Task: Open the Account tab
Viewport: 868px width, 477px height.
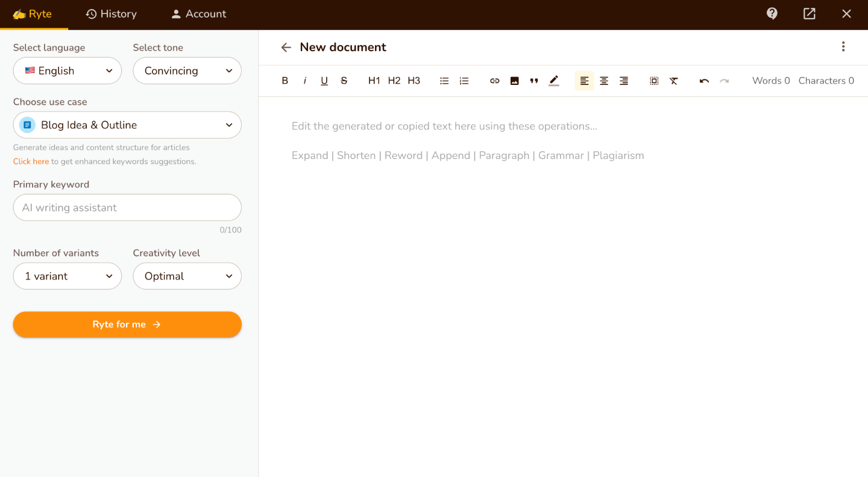Action: [198, 14]
